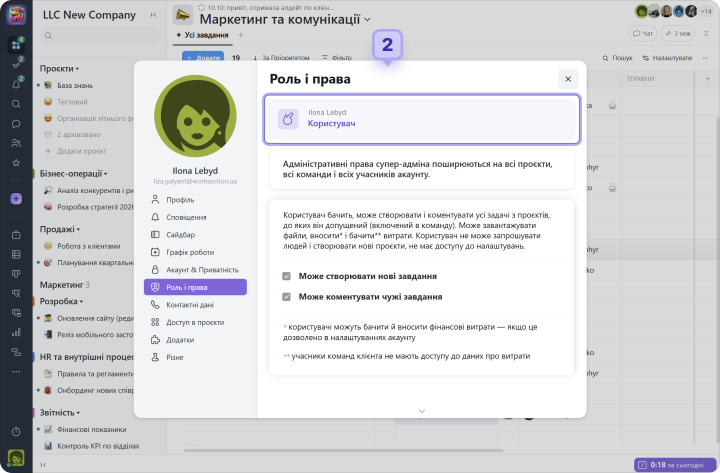Screen dimensions: 720x473
Task: Select Доступ в проєкти menu item
Action: (195, 322)
